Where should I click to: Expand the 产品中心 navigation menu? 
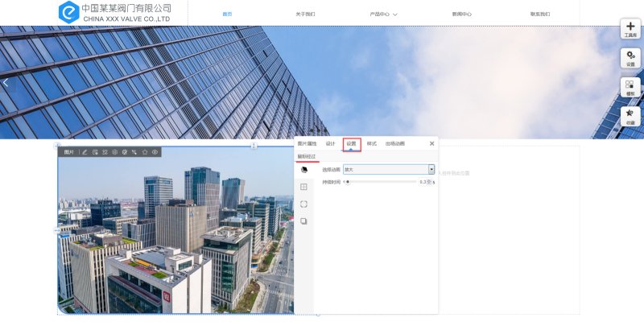tap(384, 14)
